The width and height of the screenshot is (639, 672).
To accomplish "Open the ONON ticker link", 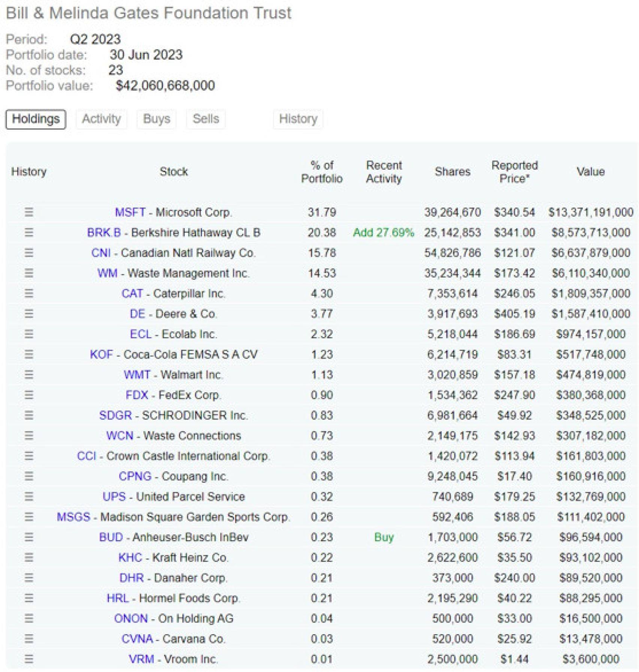I will pyautogui.click(x=131, y=618).
